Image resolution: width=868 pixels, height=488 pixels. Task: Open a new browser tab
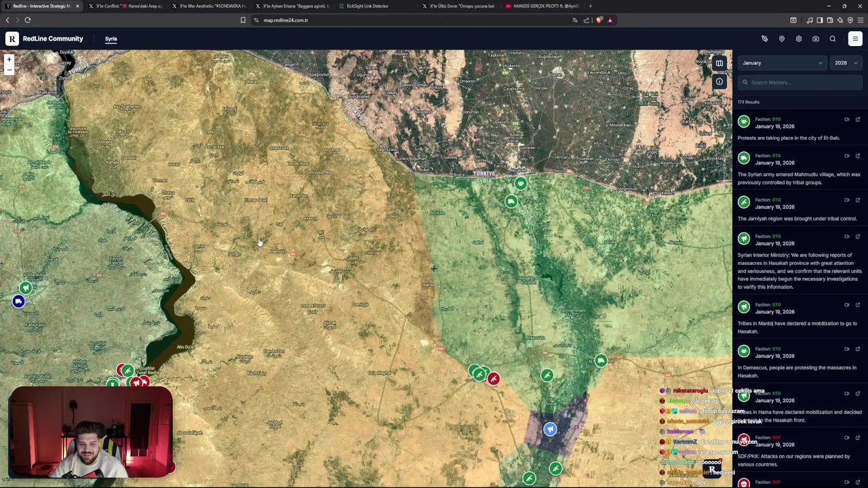[591, 6]
